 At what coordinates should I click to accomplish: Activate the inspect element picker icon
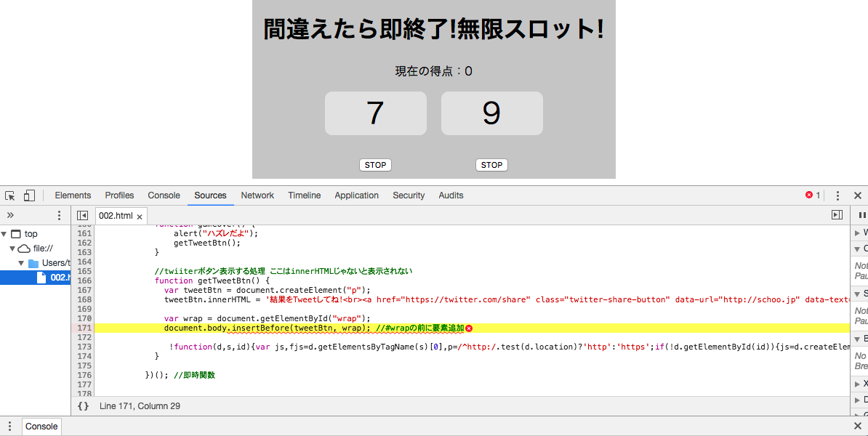[x=10, y=195]
